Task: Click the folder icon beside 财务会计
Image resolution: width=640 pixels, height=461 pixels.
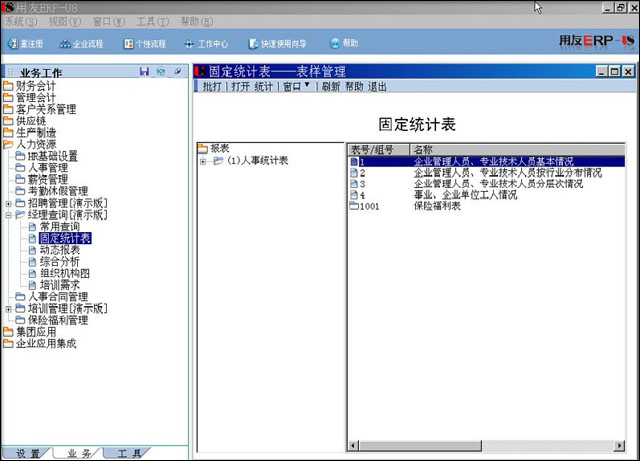Action: [x=8, y=86]
